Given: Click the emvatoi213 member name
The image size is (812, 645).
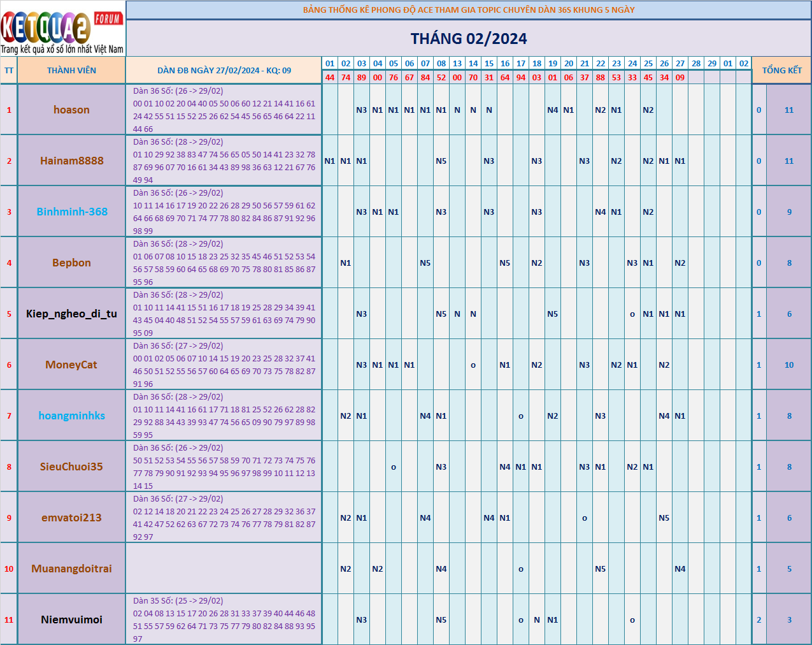Looking at the screenshot, I should coord(71,518).
